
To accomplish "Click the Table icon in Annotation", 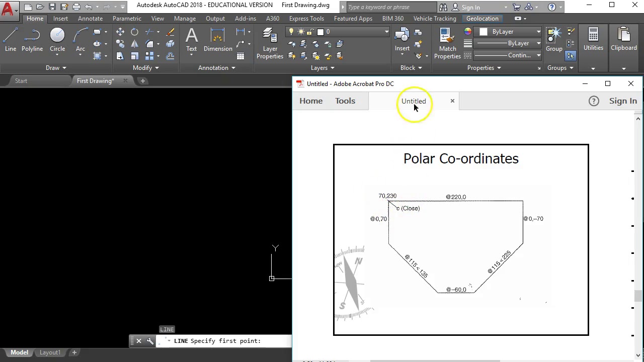I will click(240, 56).
